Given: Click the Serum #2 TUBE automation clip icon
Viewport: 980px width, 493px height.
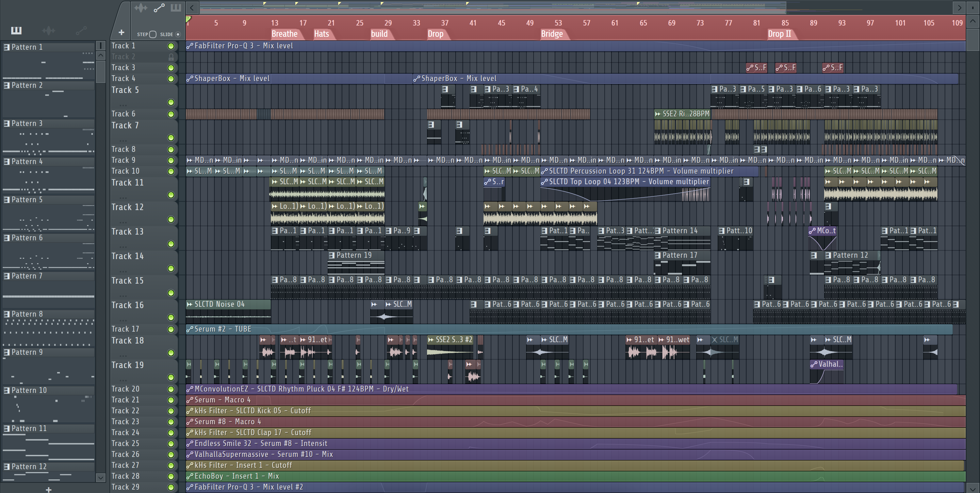Looking at the screenshot, I should (190, 329).
